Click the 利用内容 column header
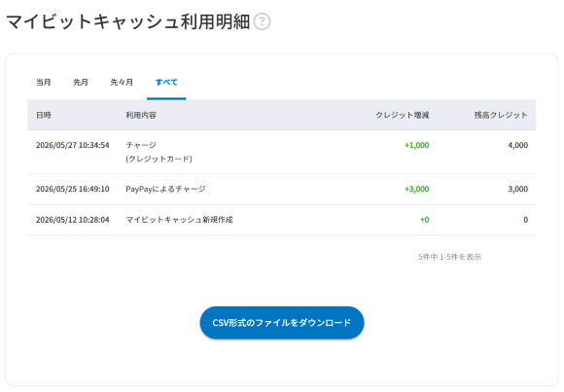Screen dimensions: 564x392 click(141, 115)
